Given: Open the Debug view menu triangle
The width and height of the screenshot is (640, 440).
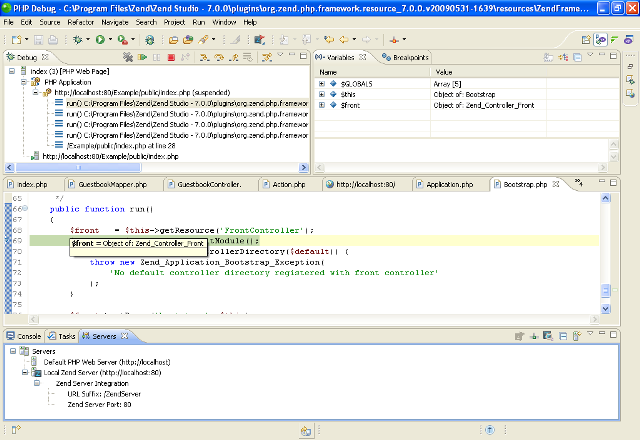Looking at the screenshot, I should coord(280,54).
